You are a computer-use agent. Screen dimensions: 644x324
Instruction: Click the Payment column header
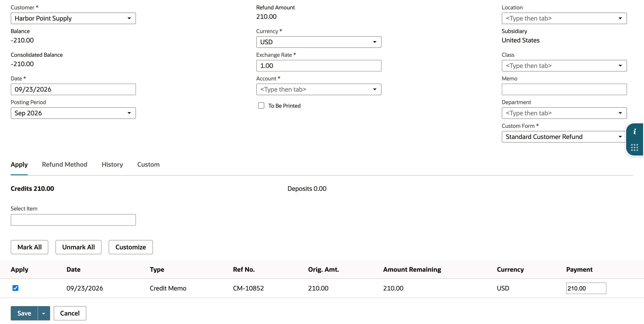[x=579, y=269]
